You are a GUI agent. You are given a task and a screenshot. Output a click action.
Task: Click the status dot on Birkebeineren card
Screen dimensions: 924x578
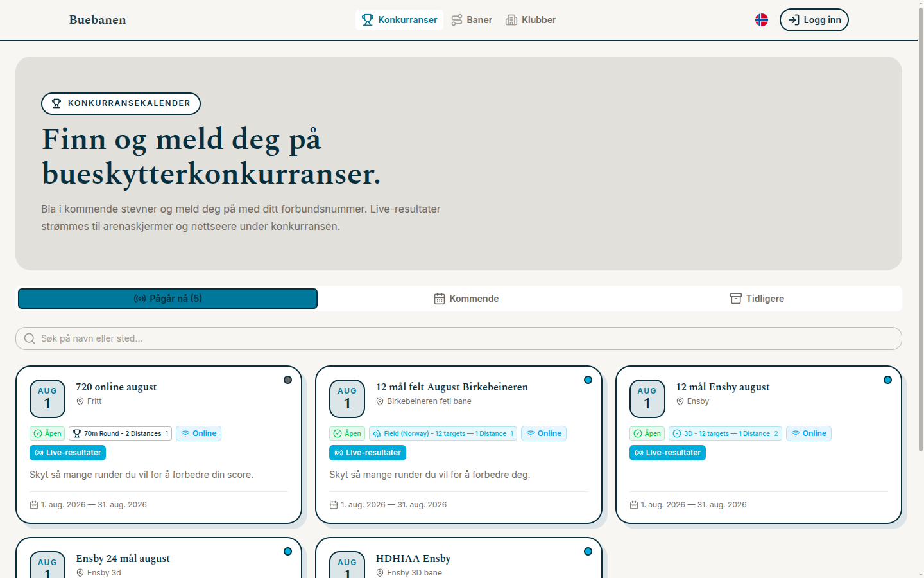[588, 380]
